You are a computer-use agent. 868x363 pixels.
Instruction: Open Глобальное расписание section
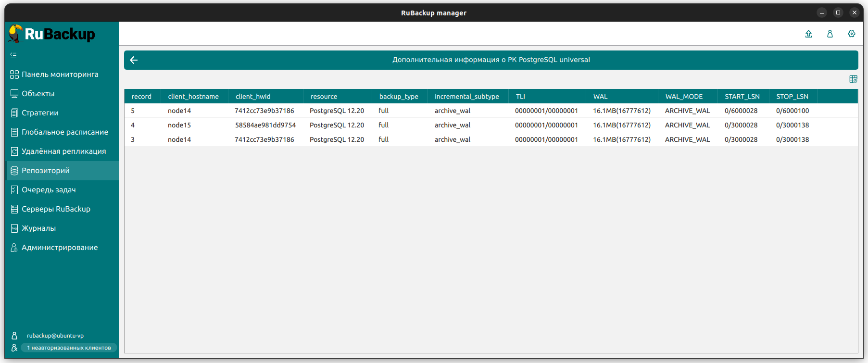pos(65,132)
